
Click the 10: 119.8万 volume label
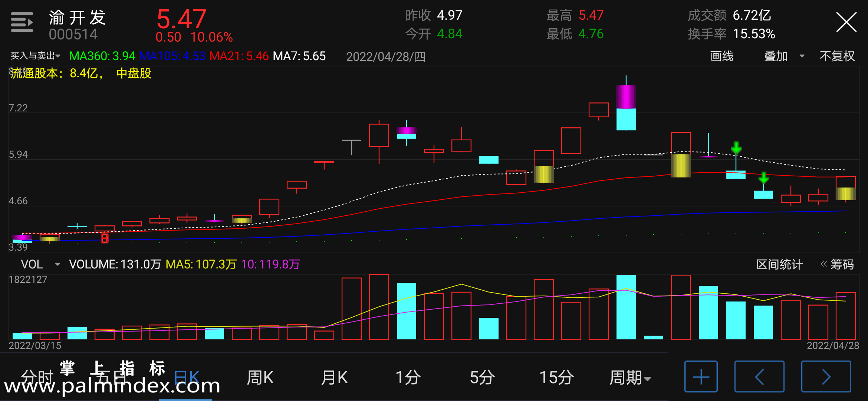pos(270,264)
